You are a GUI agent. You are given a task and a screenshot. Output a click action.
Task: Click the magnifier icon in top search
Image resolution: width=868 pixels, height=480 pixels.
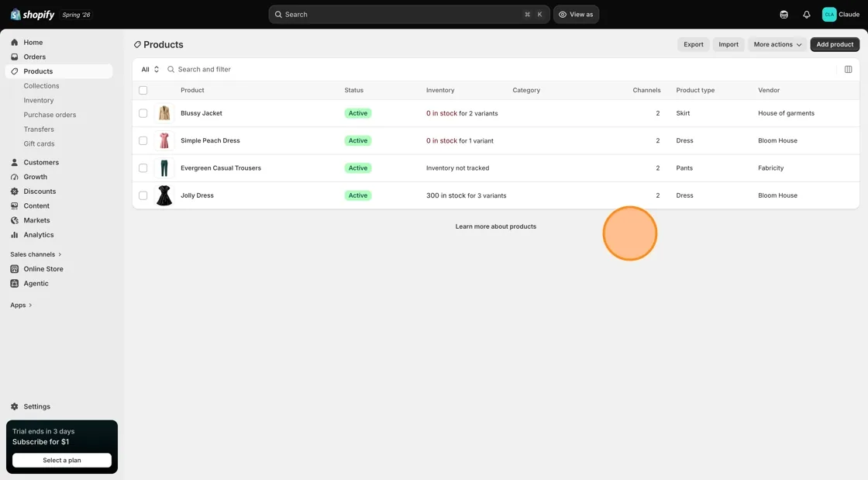[278, 15]
